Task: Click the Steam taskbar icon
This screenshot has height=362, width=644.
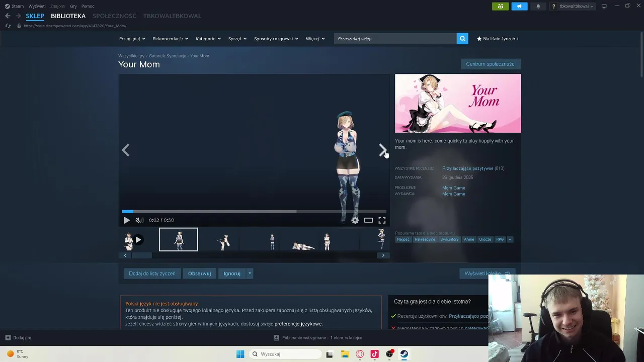Action: click(x=404, y=354)
